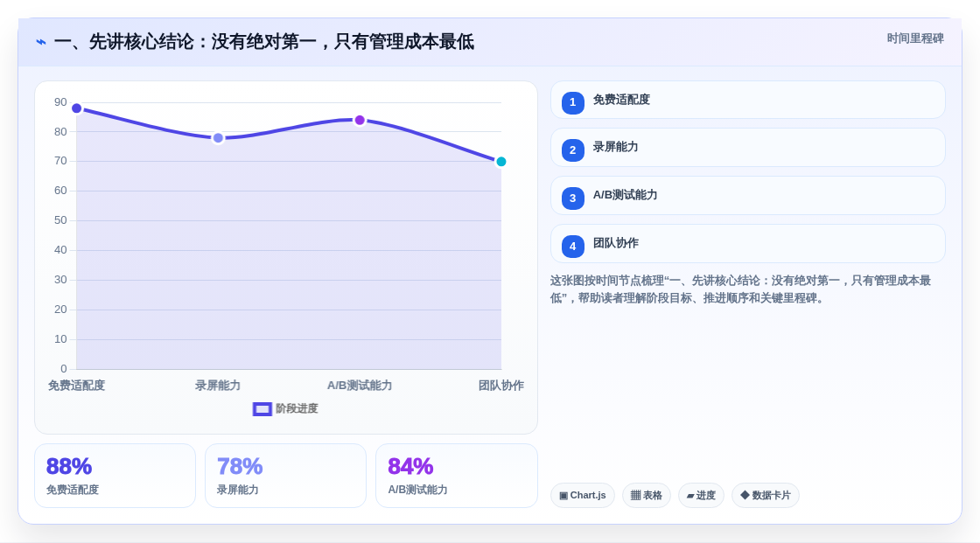The width and height of the screenshot is (980, 543).
Task: Click the A/B测试能力 purple data point
Action: pos(360,120)
